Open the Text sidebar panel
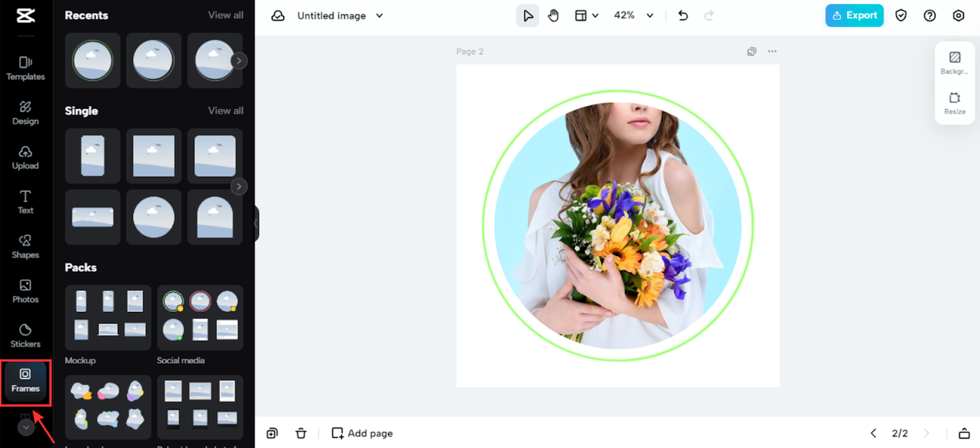 [x=25, y=201]
